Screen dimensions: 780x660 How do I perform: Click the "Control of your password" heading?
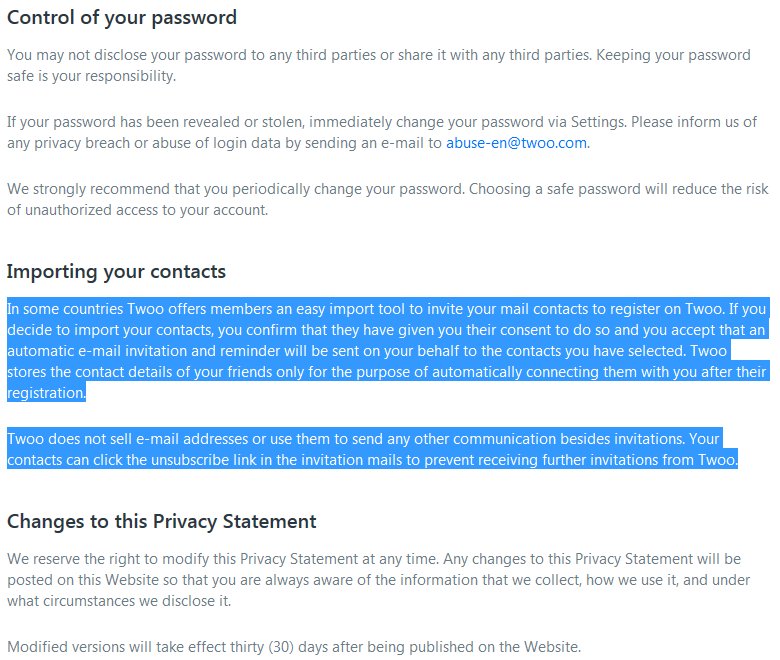click(x=122, y=18)
